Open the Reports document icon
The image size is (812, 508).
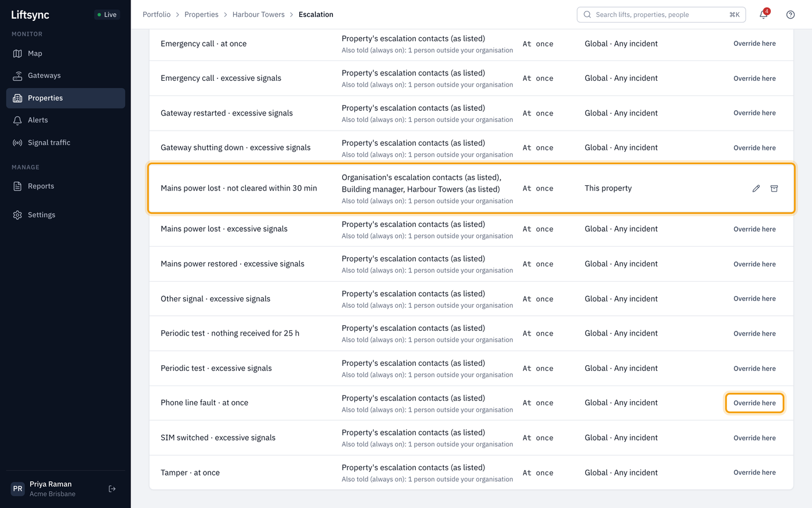[x=17, y=186]
